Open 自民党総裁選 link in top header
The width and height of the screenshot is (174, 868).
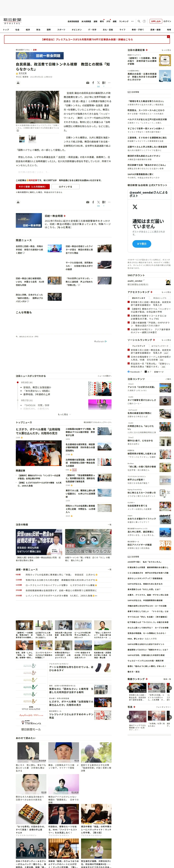pos(73,21)
